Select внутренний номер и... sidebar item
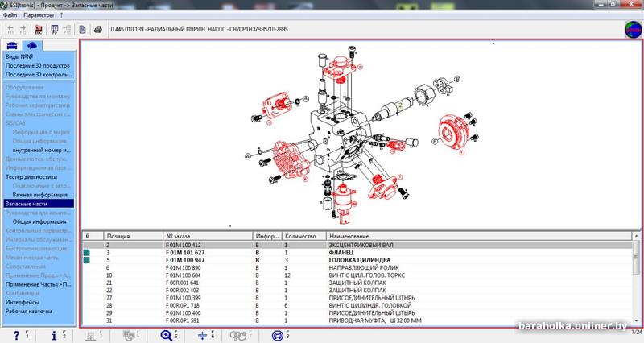The height and width of the screenshot is (343, 644). click(x=42, y=150)
